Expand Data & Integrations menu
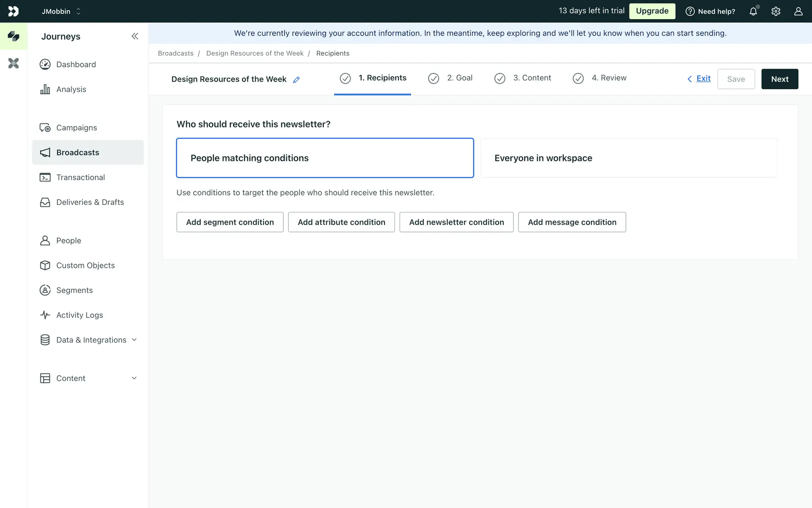This screenshot has height=508, width=812. coord(91,340)
